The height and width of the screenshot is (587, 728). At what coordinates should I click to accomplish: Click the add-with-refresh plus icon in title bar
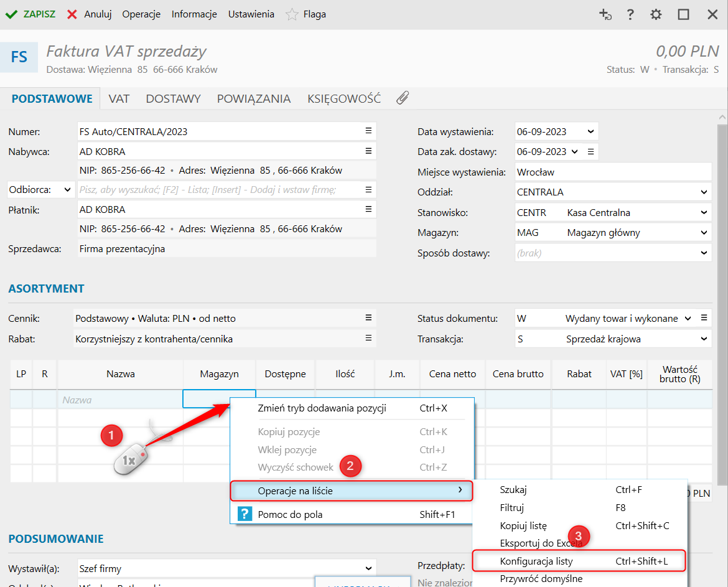pos(605,14)
